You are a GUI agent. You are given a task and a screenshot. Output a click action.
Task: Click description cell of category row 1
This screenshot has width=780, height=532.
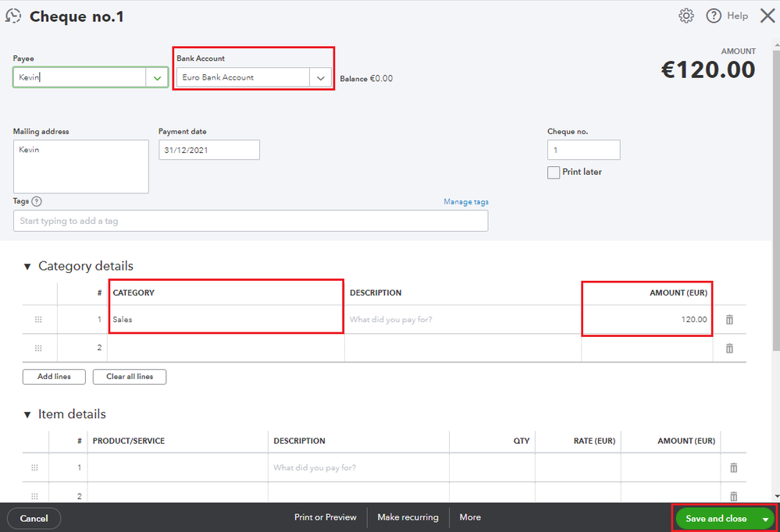[463, 319]
